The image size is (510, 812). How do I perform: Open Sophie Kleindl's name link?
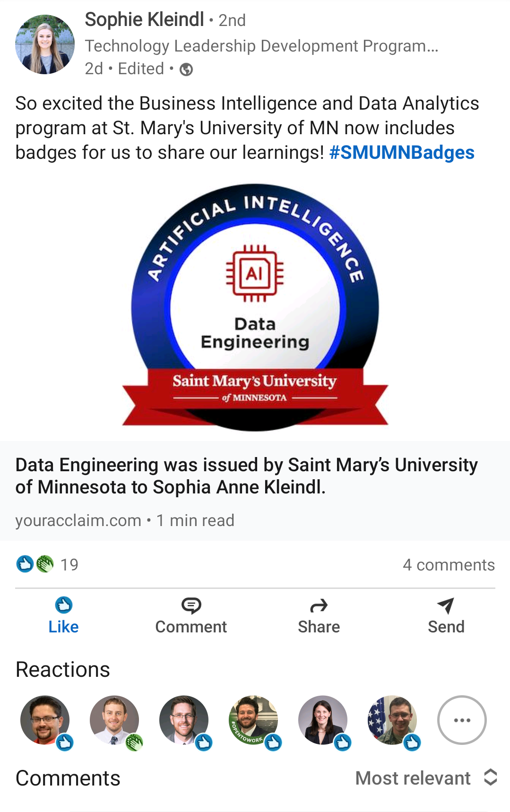point(144,19)
